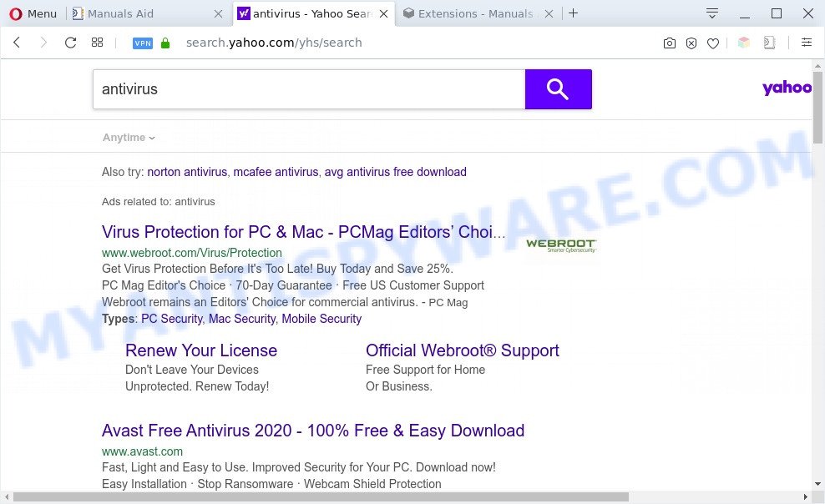This screenshot has width=825, height=504.
Task: Open the tab menu icon in title bar
Action: click(x=712, y=13)
